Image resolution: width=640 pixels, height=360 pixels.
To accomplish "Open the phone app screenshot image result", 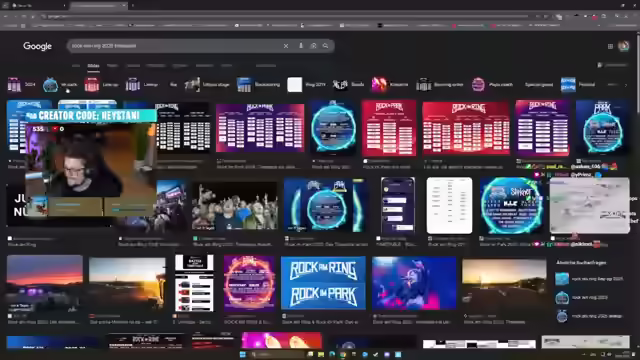I will (x=398, y=205).
